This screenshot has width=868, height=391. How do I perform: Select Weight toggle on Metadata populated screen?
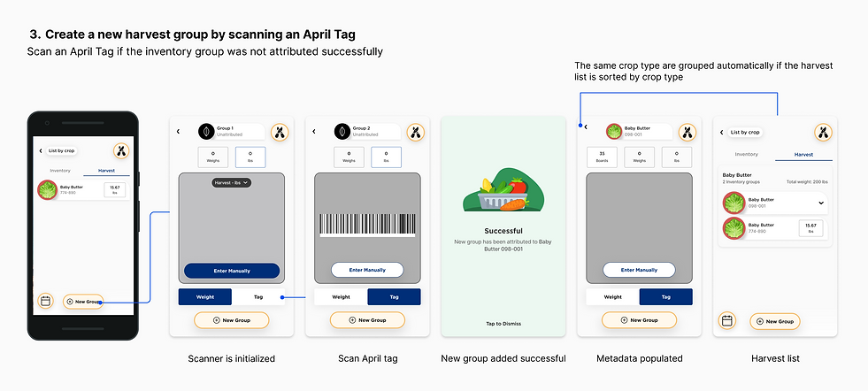(x=613, y=297)
